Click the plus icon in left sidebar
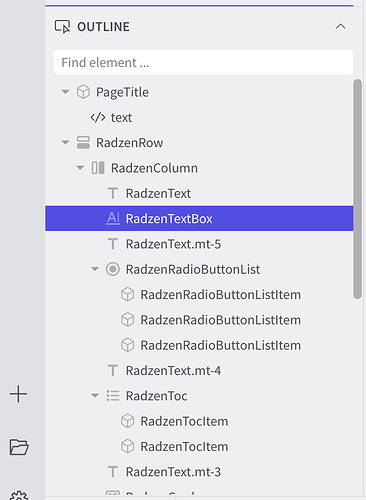 click(x=18, y=394)
